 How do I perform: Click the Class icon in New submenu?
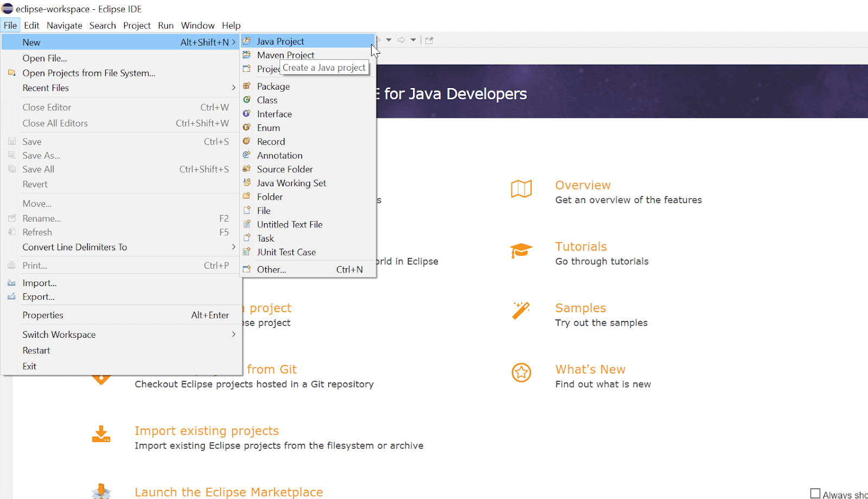pyautogui.click(x=247, y=100)
